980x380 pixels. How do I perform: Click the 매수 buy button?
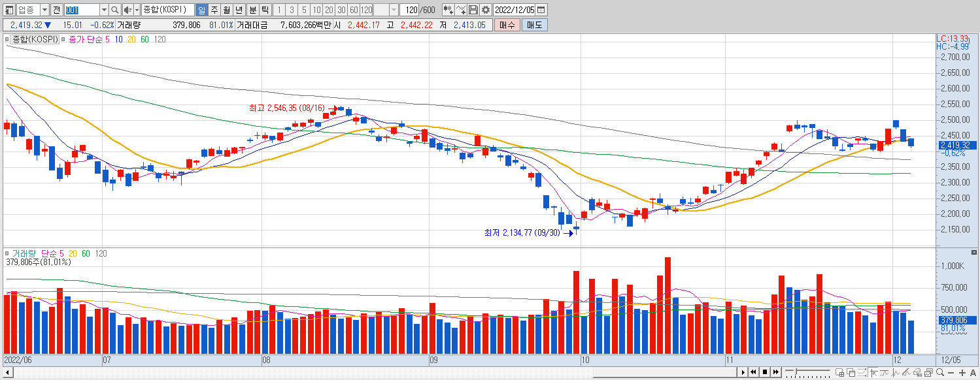point(507,25)
